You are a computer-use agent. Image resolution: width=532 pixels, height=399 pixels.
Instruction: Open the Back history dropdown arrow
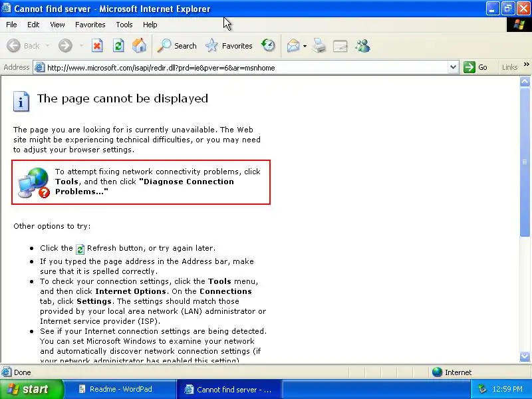pyautogui.click(x=47, y=45)
